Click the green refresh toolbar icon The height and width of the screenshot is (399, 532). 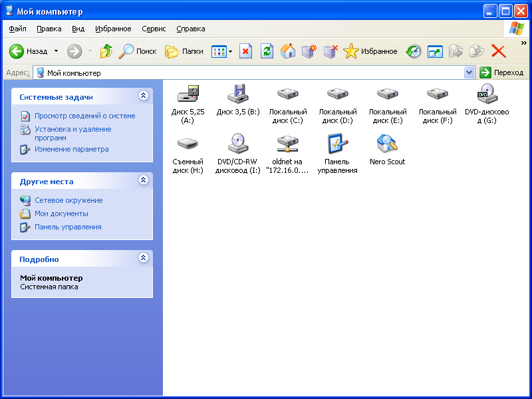tap(267, 51)
